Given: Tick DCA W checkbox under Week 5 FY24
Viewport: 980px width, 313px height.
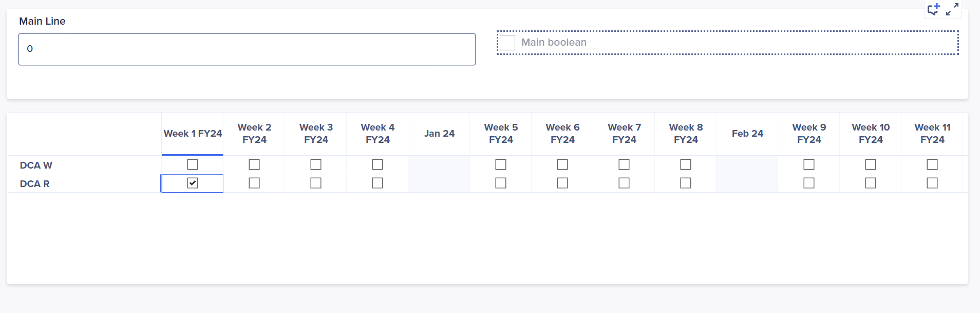Looking at the screenshot, I should 501,164.
